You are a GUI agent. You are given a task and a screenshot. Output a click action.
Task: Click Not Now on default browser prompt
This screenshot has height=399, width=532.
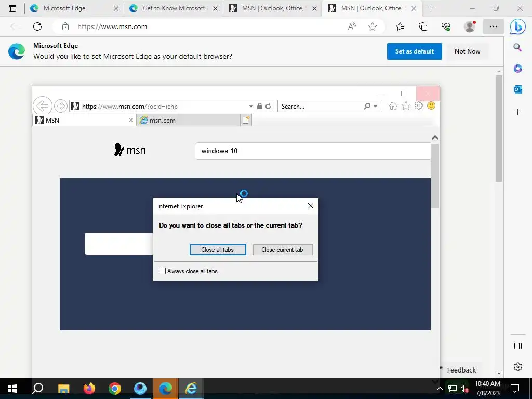point(467,51)
